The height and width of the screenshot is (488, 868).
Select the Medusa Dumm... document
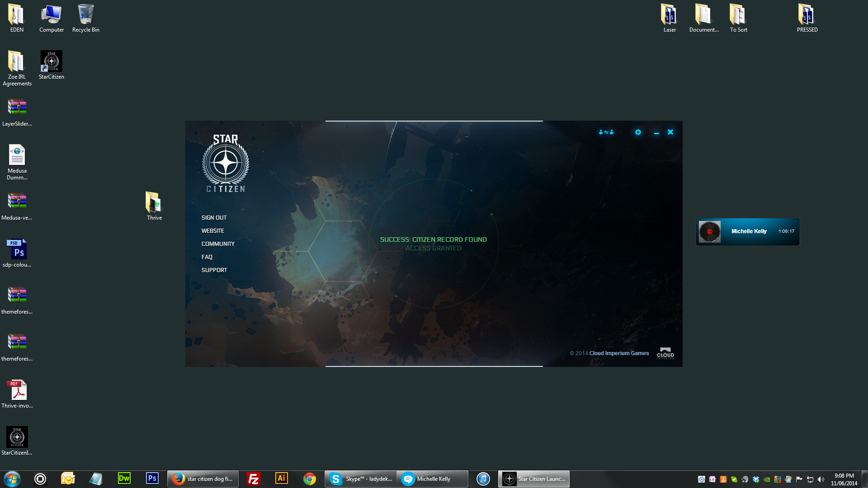pyautogui.click(x=17, y=162)
